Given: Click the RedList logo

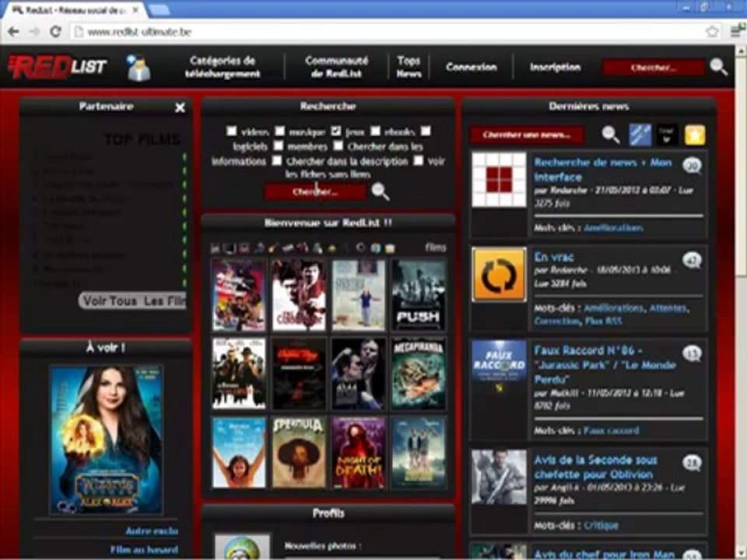Looking at the screenshot, I should pos(57,67).
